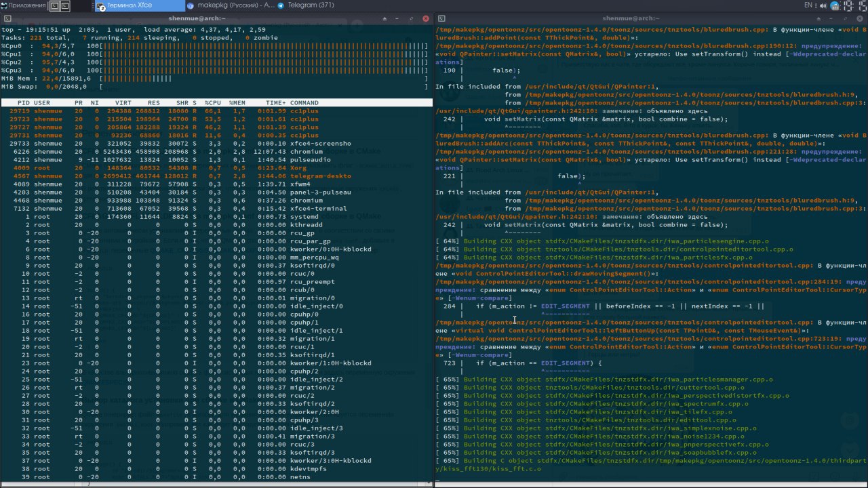Click the Telegram tray notification icon

(833, 5)
